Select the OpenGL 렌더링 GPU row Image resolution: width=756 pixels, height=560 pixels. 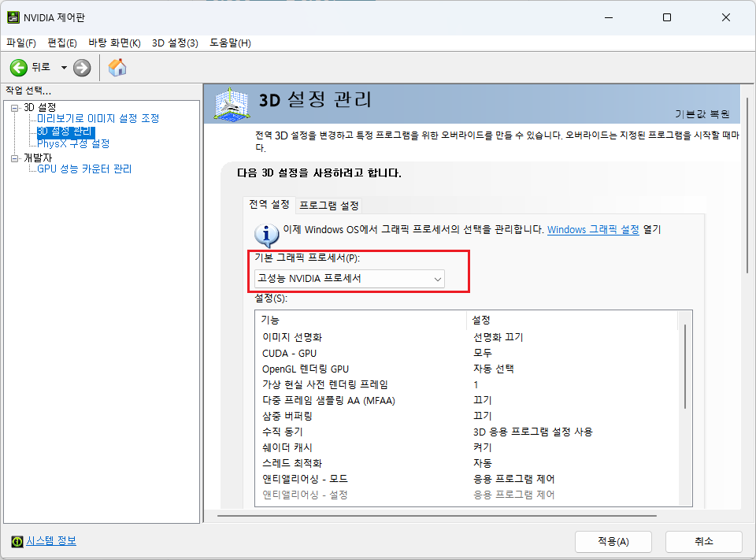467,369
